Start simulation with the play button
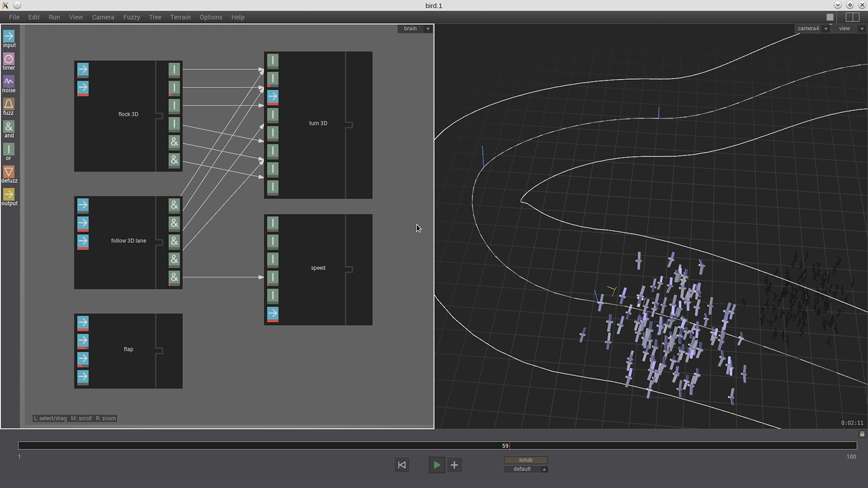 point(437,465)
